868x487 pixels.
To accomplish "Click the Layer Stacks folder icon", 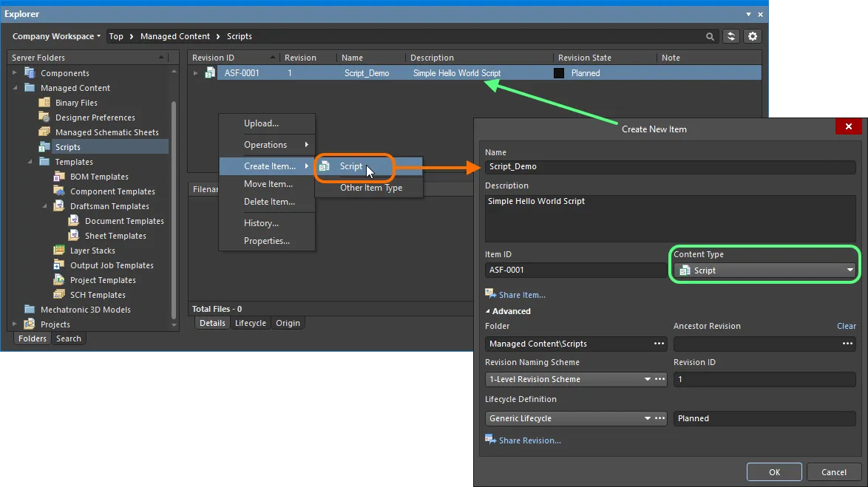I will [59, 250].
